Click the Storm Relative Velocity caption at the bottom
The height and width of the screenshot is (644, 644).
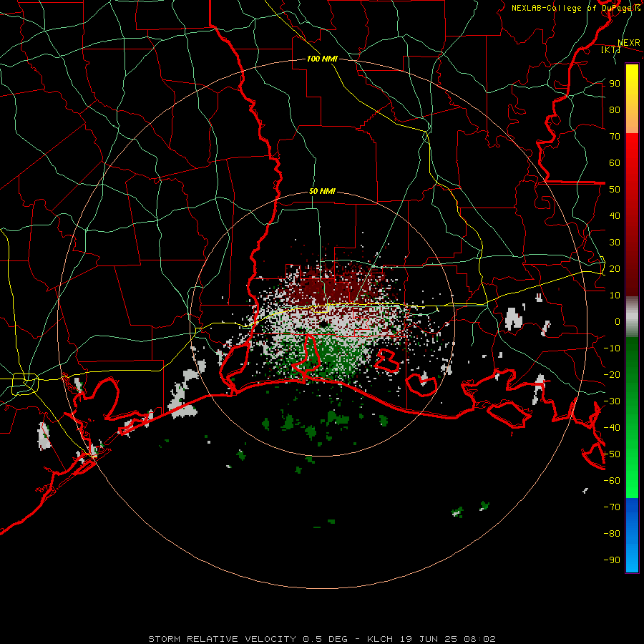pyautogui.click(x=322, y=639)
